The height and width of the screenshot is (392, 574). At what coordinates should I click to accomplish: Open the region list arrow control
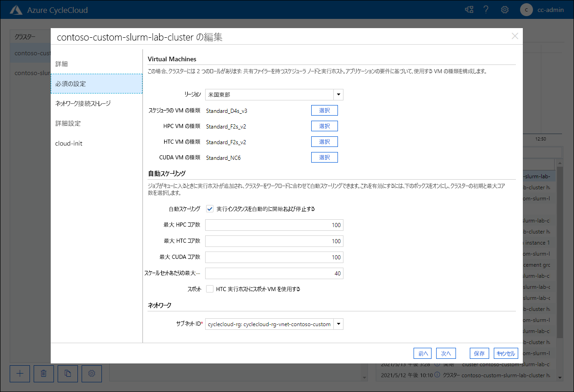(x=338, y=94)
